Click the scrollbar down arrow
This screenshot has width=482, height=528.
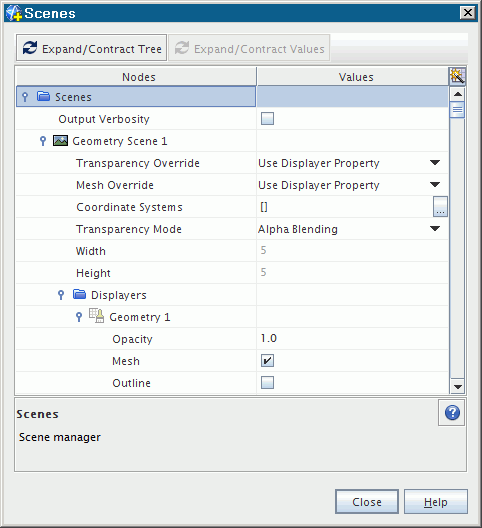pos(457,387)
